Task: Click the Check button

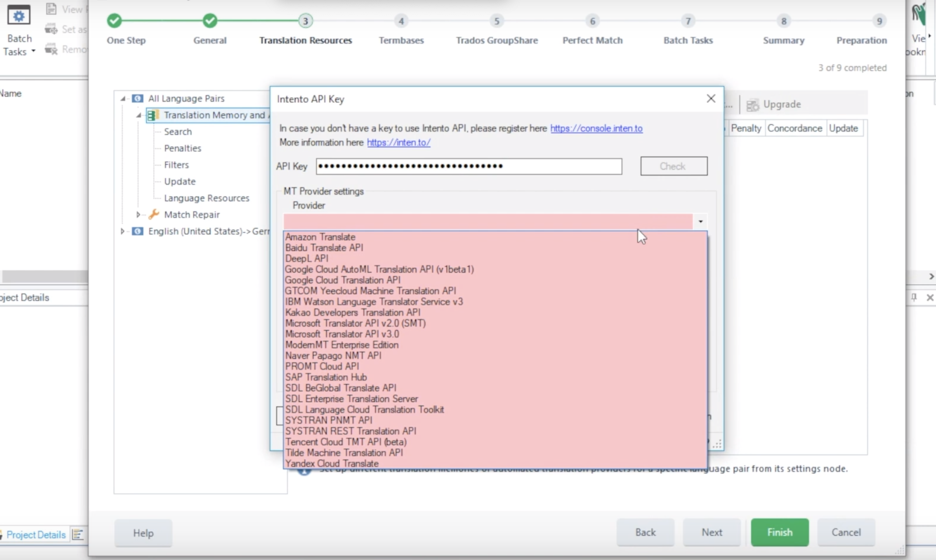Action: (x=674, y=166)
